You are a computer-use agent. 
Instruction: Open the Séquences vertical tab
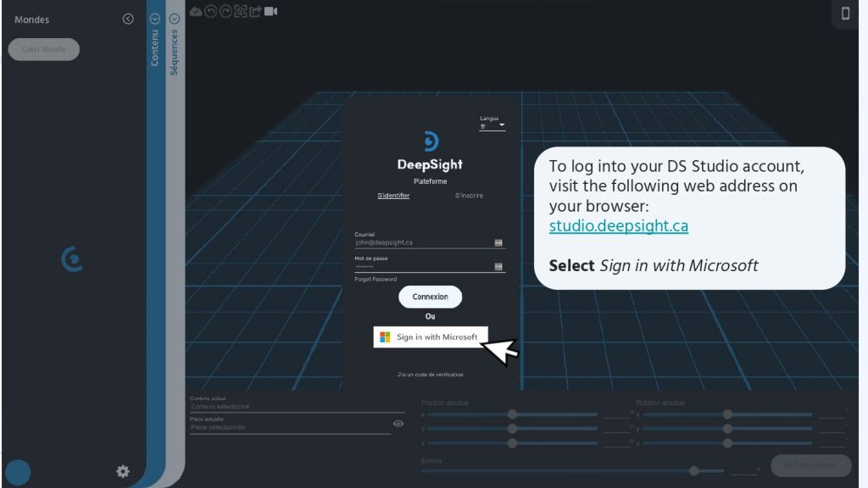click(175, 53)
